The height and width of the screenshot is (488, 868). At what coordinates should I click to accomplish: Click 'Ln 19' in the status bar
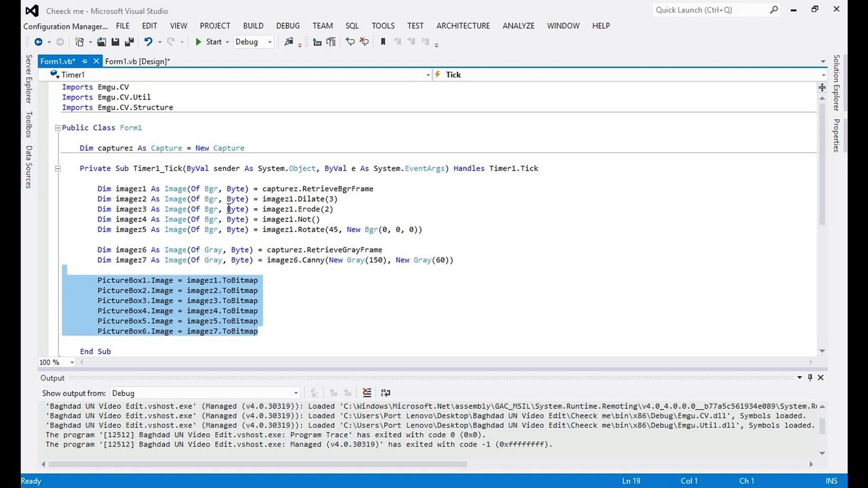pyautogui.click(x=631, y=481)
